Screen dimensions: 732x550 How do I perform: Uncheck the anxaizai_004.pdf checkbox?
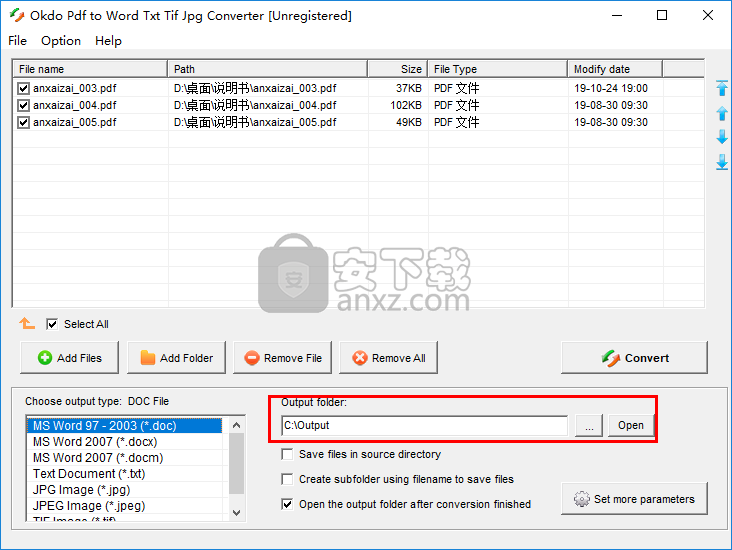[x=23, y=106]
